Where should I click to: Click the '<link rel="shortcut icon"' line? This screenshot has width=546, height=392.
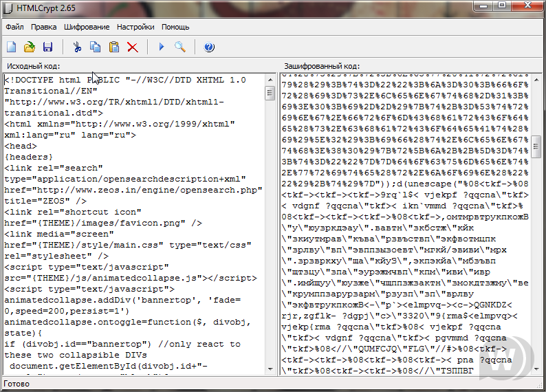pyautogui.click(x=73, y=212)
